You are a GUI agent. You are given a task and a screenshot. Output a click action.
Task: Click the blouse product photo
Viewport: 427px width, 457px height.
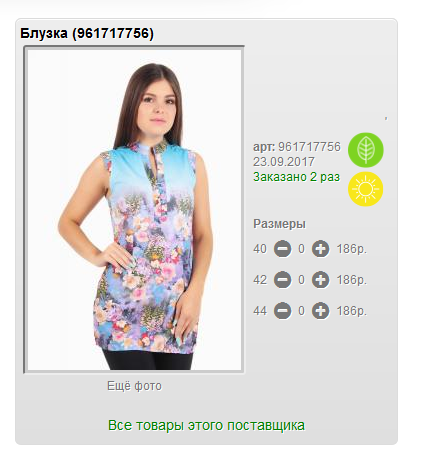pyautogui.click(x=134, y=210)
